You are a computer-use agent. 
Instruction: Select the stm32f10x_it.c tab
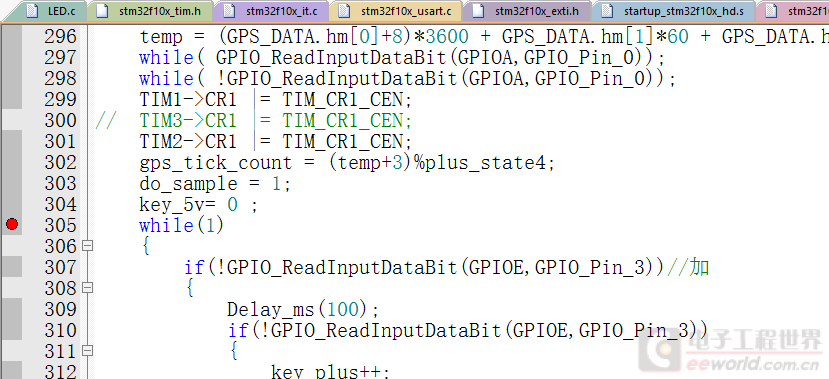point(272,11)
